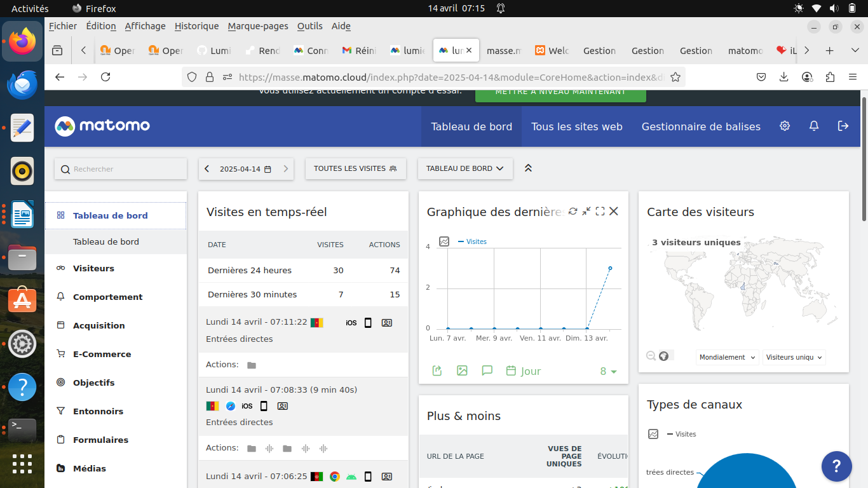This screenshot has width=868, height=488.
Task: Open the Mondialement region dropdown on map
Action: click(x=727, y=357)
